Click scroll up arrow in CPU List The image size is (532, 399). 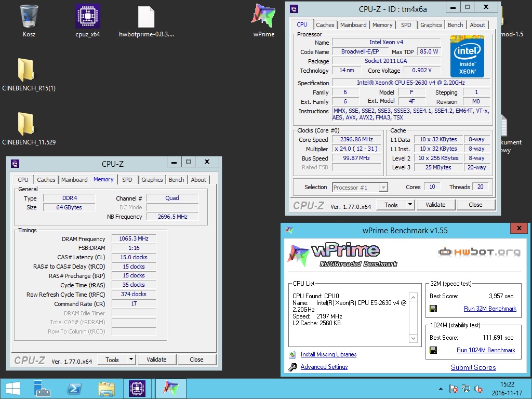413,298
